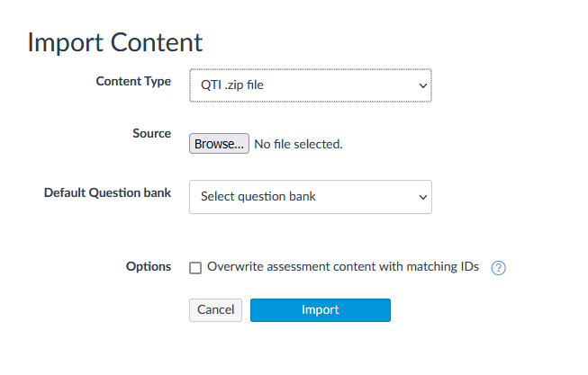
Task: Click the word 'IDs' in the overwrite label
Action: [470, 266]
